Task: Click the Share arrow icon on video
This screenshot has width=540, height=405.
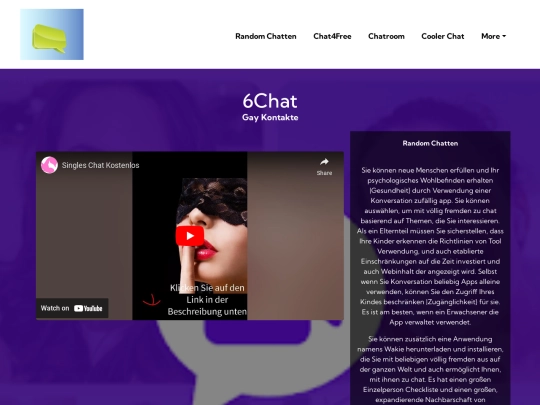Action: 324,162
